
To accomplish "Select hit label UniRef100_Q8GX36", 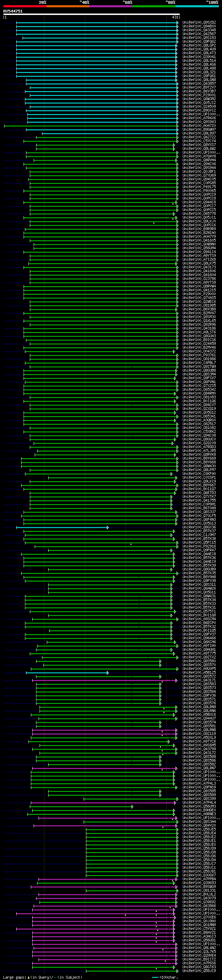I will [x=199, y=527].
